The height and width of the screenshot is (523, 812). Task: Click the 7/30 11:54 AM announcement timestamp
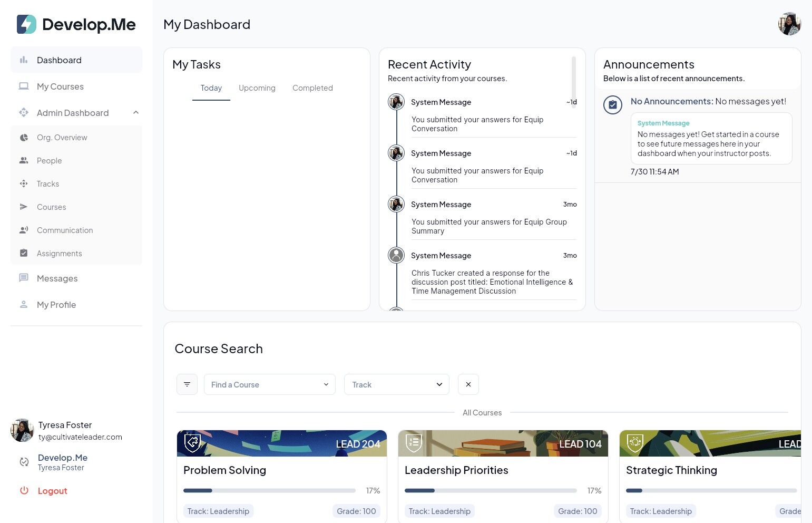pos(654,172)
